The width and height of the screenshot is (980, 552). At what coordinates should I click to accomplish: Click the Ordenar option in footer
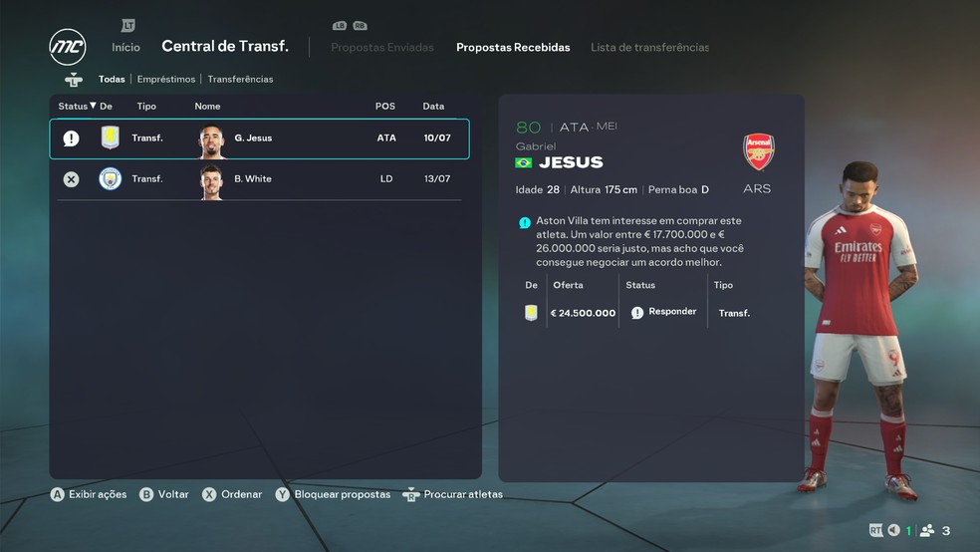(x=241, y=494)
